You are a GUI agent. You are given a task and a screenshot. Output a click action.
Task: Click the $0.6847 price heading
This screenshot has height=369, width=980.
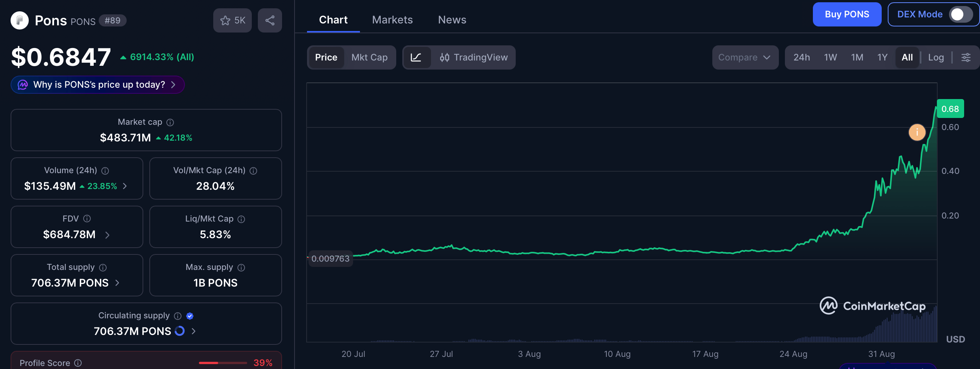[x=61, y=57]
